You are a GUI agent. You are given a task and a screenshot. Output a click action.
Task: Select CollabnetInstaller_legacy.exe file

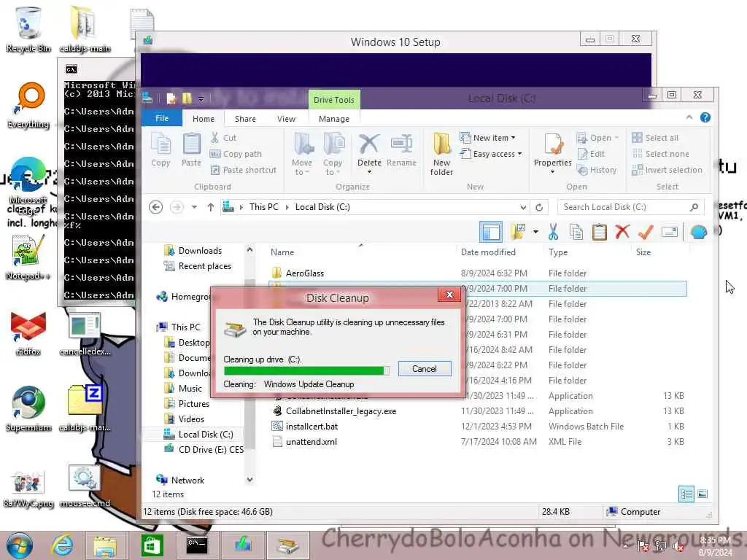click(341, 411)
